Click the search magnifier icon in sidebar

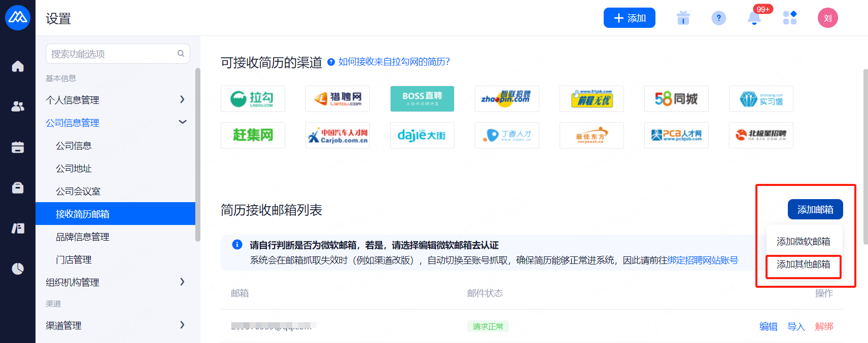[x=181, y=54]
